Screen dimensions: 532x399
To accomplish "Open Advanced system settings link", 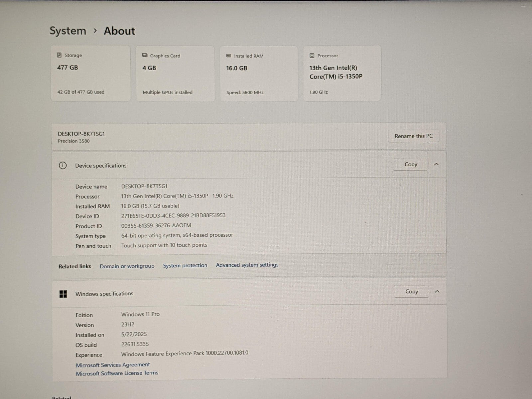I will [247, 265].
